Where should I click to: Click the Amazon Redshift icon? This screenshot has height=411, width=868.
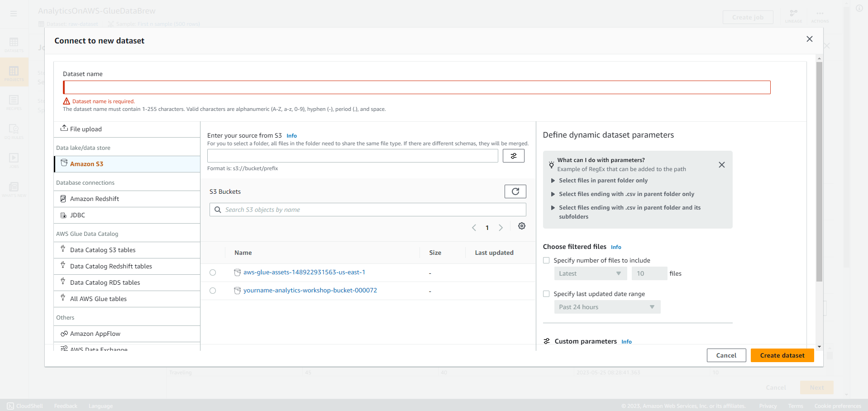coord(63,198)
